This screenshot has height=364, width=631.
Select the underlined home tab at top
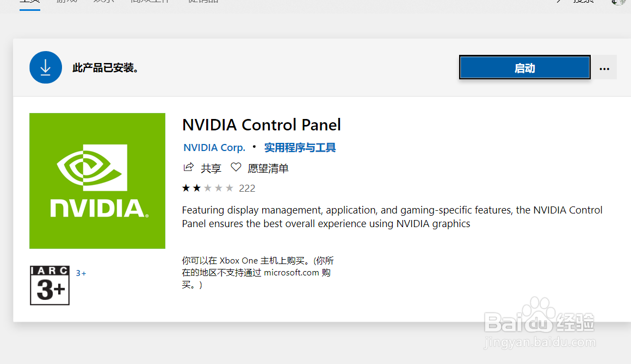point(29,2)
